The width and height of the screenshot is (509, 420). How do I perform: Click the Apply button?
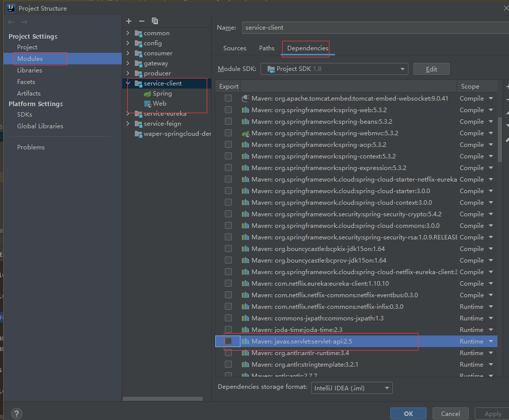click(492, 414)
